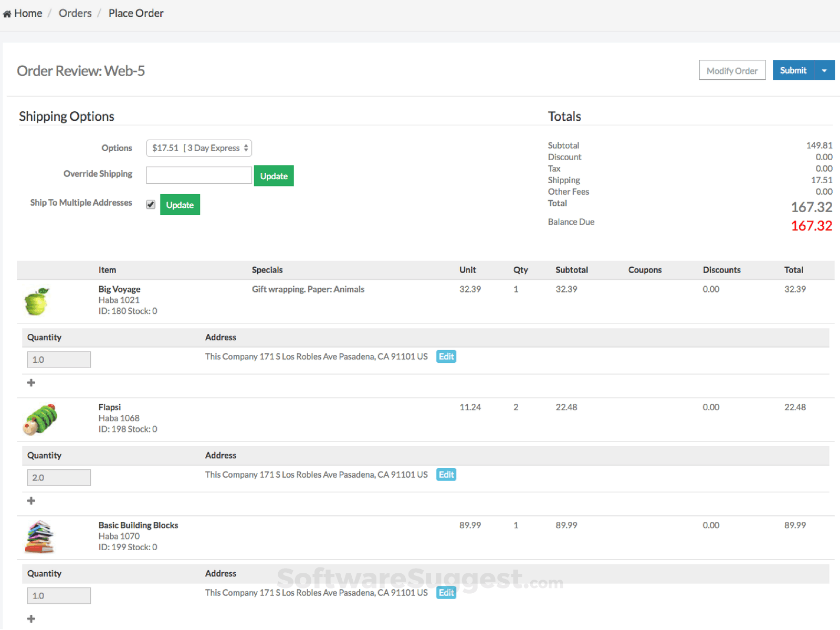
Task: Click Place Order in the breadcrumb
Action: tap(135, 13)
